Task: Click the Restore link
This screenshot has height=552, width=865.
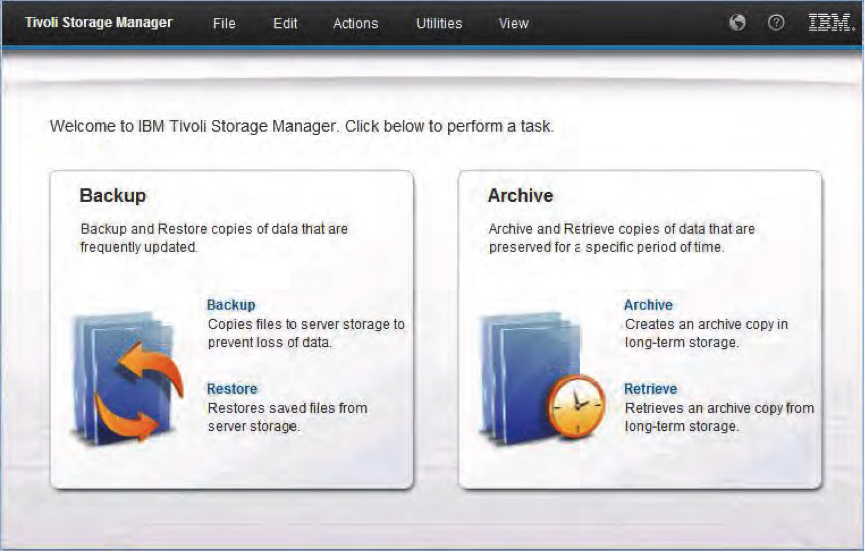Action: click(232, 389)
